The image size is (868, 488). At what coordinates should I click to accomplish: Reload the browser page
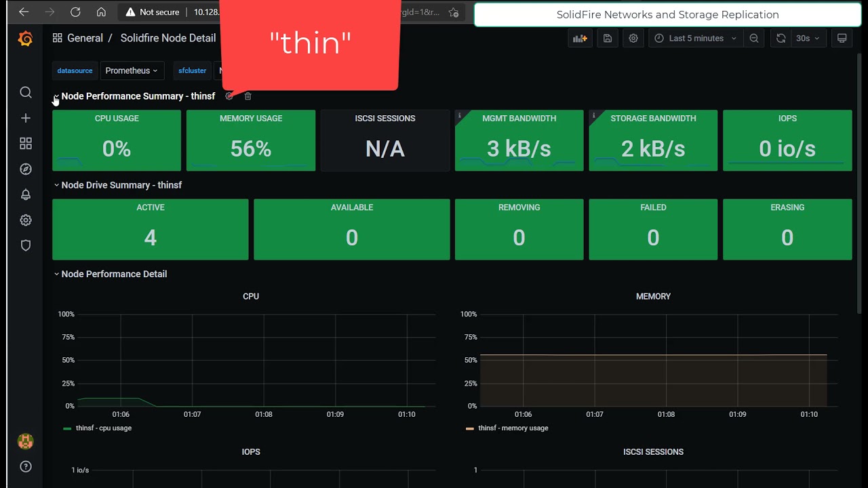pyautogui.click(x=75, y=12)
